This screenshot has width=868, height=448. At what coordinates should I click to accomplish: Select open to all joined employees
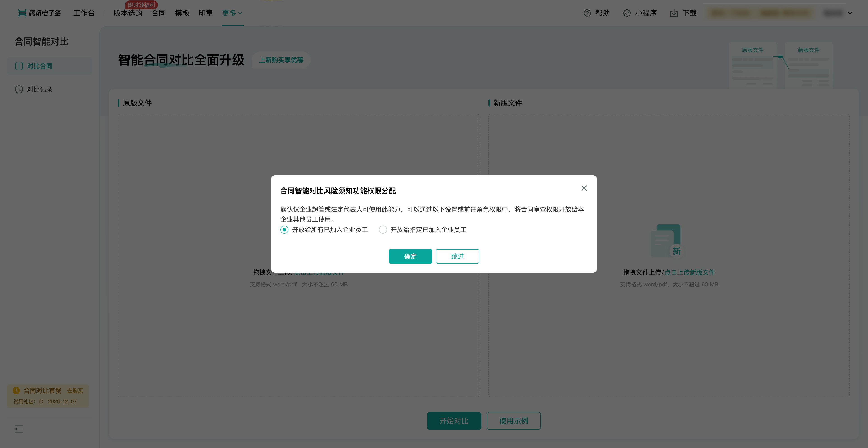tap(284, 230)
